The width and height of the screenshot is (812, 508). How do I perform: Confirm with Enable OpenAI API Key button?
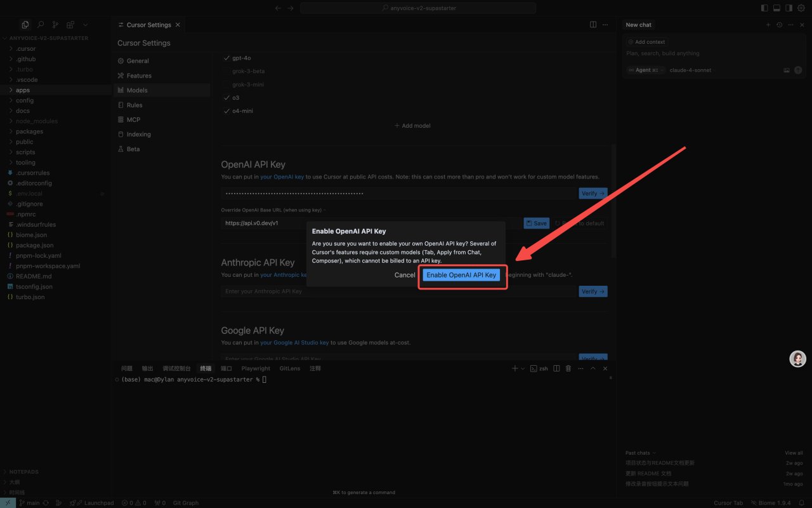[461, 275]
